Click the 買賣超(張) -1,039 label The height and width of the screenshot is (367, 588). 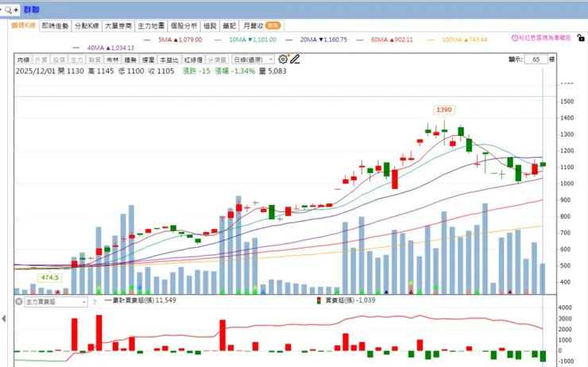point(350,300)
